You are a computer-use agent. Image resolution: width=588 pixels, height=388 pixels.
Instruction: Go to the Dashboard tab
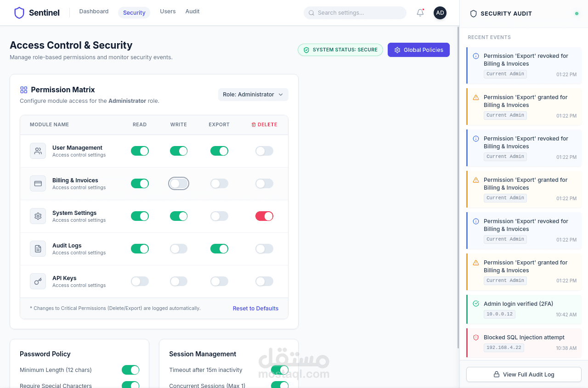pyautogui.click(x=94, y=11)
